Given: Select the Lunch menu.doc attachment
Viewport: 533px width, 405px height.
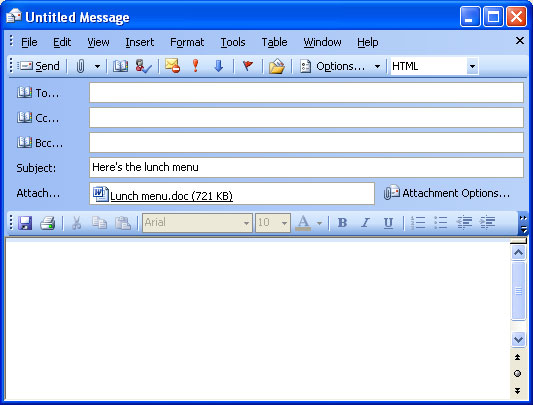Looking at the screenshot, I should (163, 195).
